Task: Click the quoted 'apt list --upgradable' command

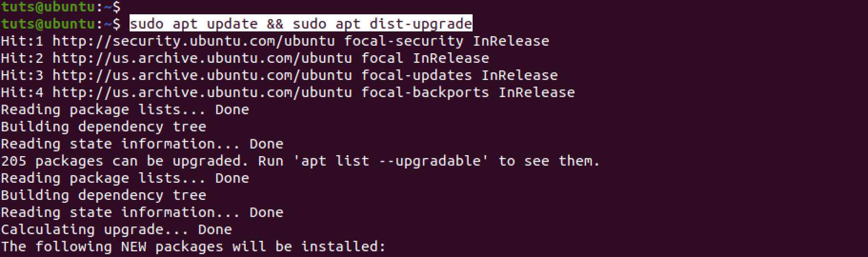Action: coord(395,161)
